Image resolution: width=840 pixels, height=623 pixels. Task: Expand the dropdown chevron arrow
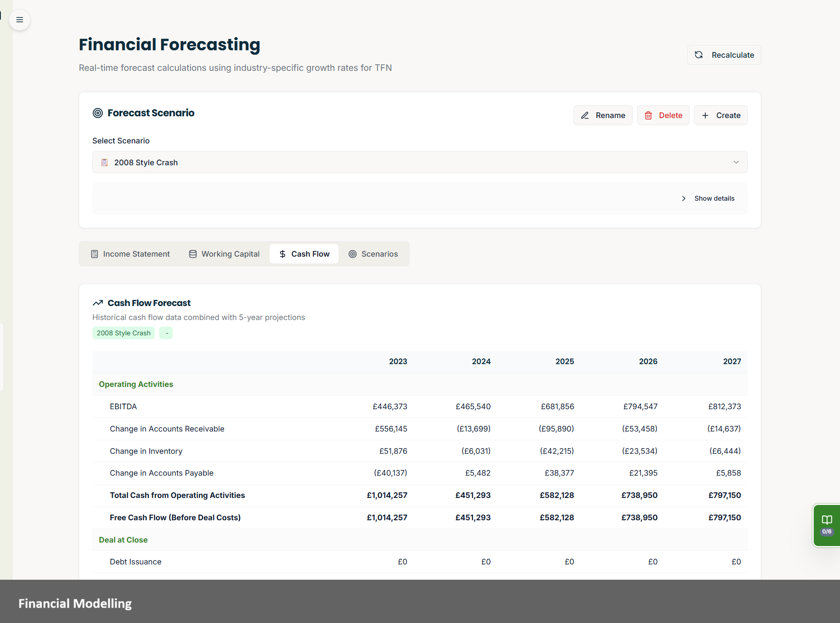point(736,163)
